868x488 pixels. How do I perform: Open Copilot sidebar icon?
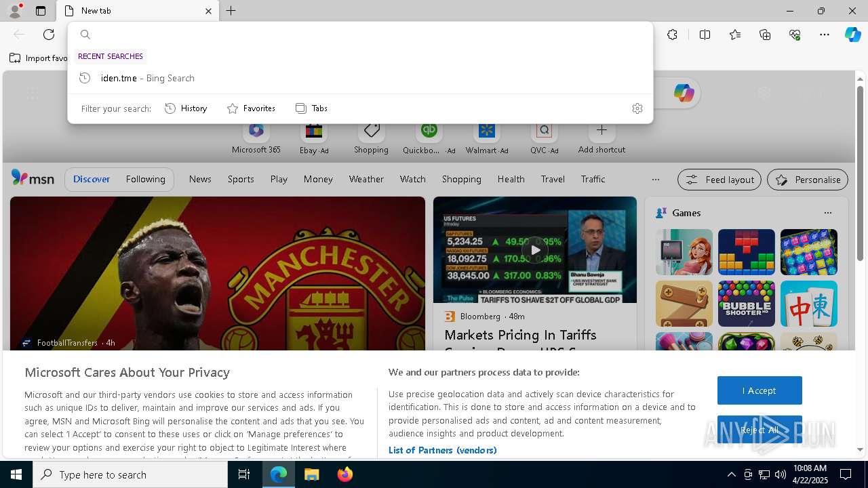pos(852,35)
